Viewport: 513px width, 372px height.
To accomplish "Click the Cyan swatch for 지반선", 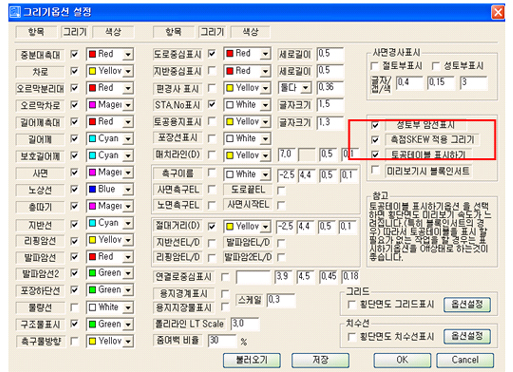I will pos(93,223).
